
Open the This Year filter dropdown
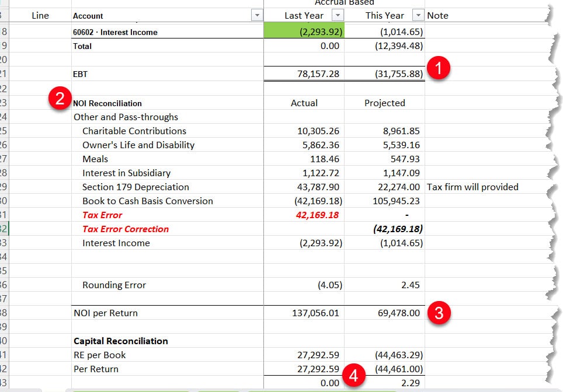418,15
